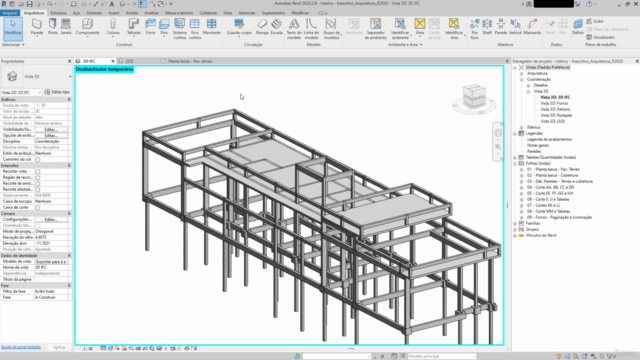Toggle the Região de recorte checkbox
The image size is (640, 360).
[38, 178]
